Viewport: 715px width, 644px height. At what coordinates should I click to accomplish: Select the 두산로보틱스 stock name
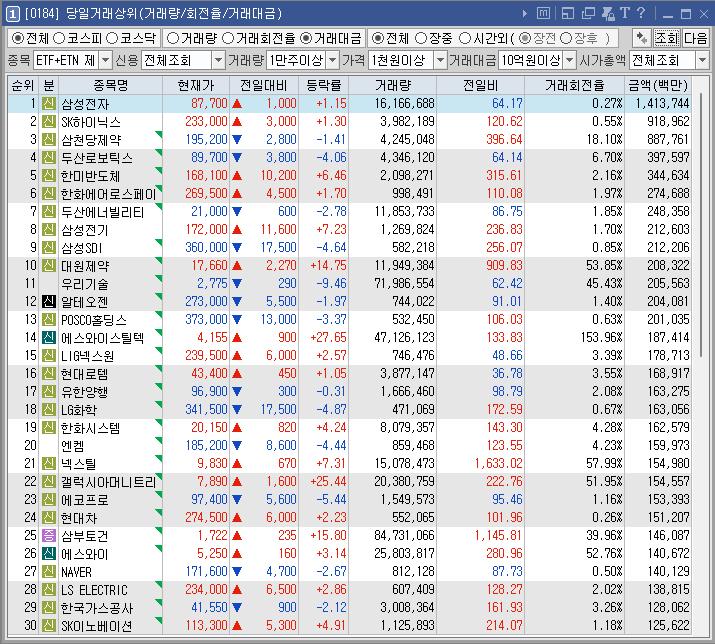[97, 158]
